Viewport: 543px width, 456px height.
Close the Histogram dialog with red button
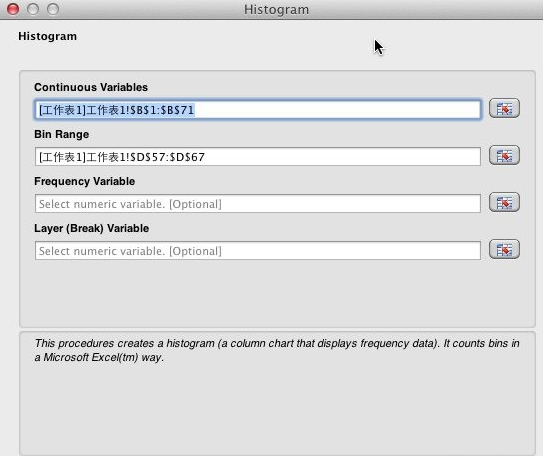[13, 9]
